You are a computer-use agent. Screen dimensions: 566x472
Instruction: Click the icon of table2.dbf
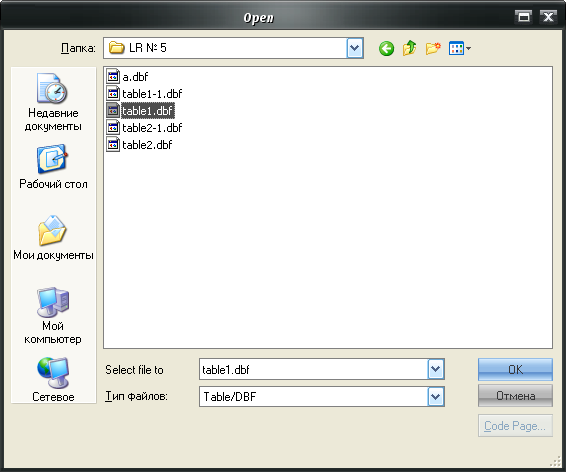(113, 144)
